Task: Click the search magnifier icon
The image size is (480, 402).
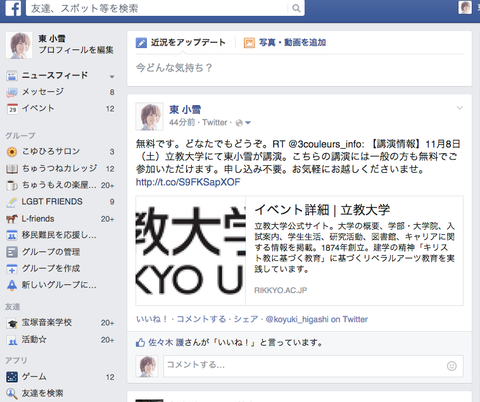Action: click(x=296, y=8)
